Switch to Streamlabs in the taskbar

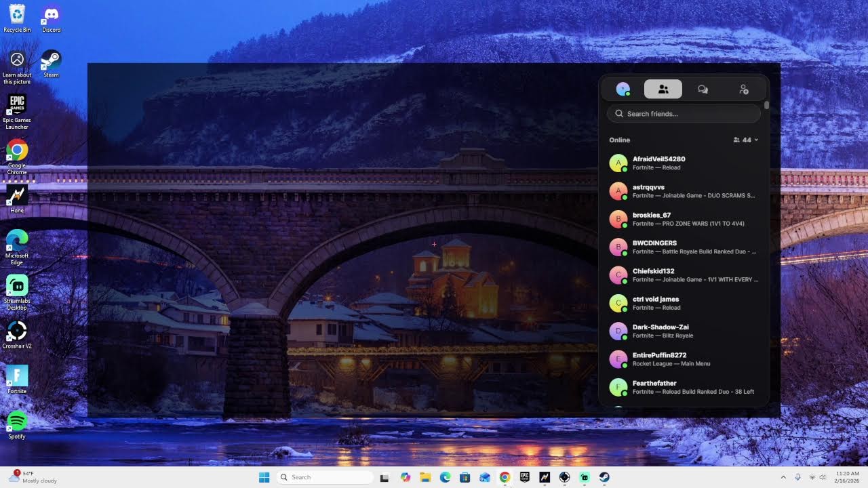pyautogui.click(x=584, y=477)
